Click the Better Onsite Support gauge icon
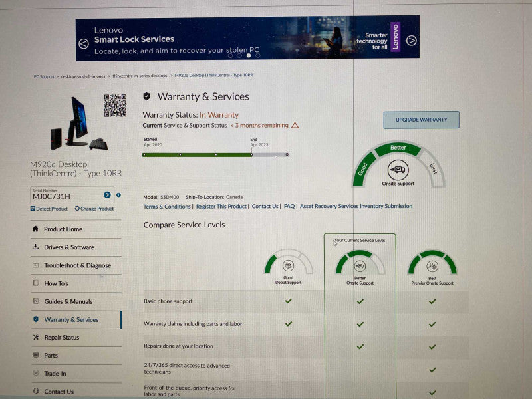Viewport: 532px width, 399px height. click(x=360, y=265)
